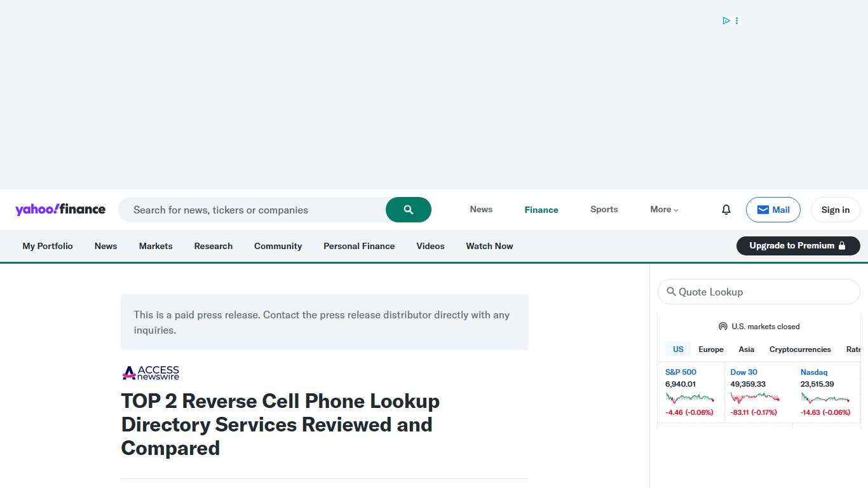Switch market view to Europe
Screen dimensions: 868x488
pyautogui.click(x=710, y=349)
